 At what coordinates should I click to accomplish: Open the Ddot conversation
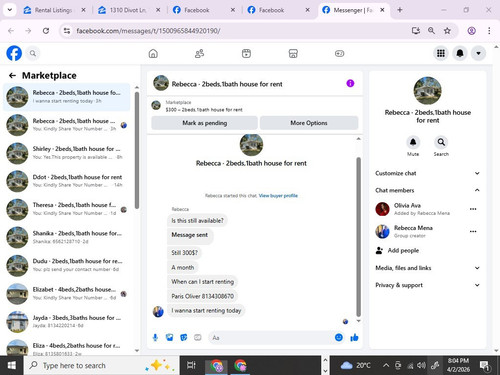click(x=67, y=181)
